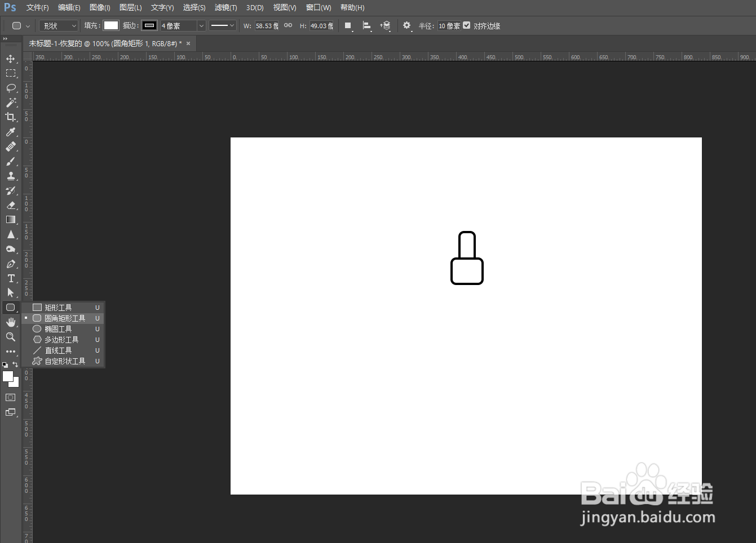The height and width of the screenshot is (543, 756).
Task: Open the 文件(F) menu
Action: click(37, 7)
